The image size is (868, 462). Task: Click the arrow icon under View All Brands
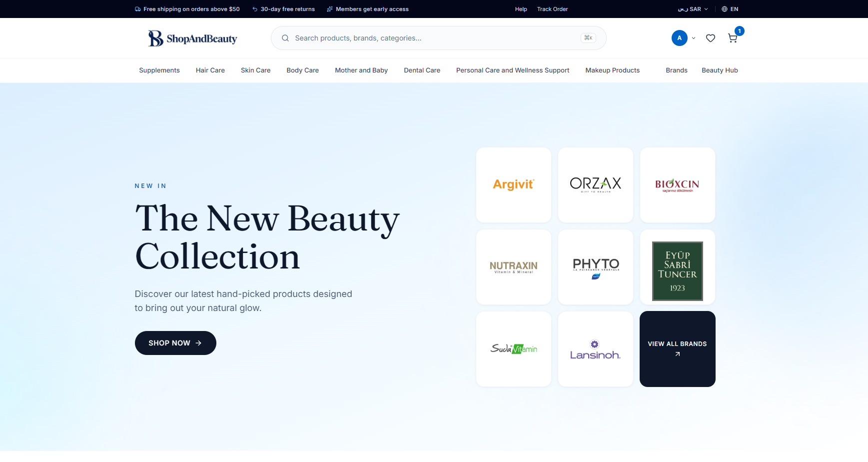678,354
